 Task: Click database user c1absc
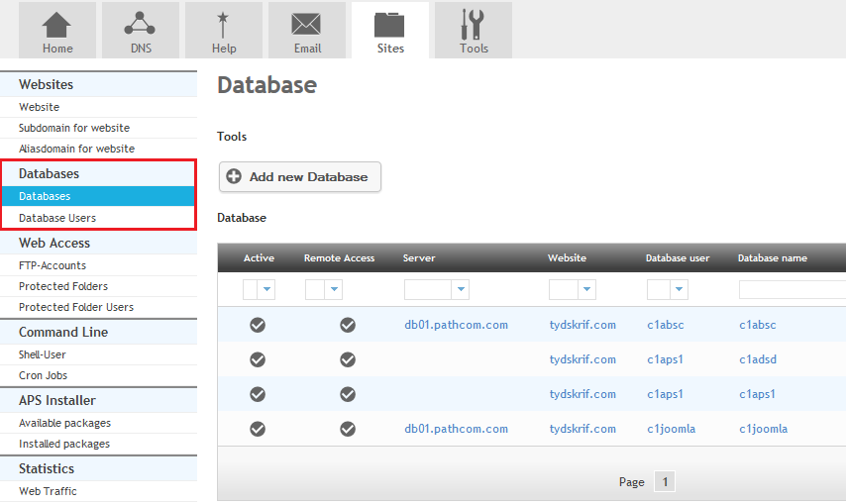(666, 325)
